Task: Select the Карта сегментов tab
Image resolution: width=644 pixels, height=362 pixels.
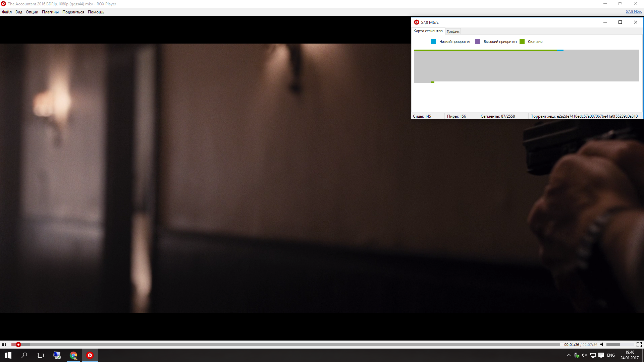Action: point(428,31)
